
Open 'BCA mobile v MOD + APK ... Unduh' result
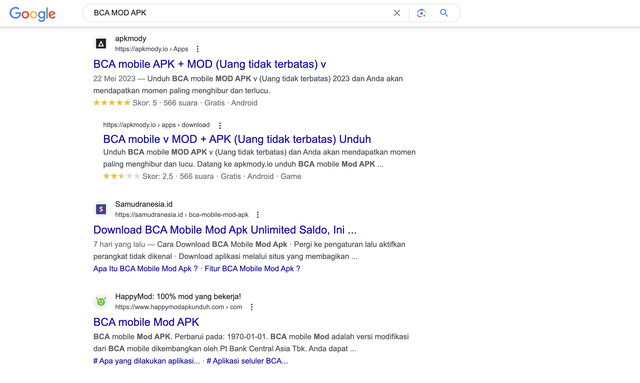point(237,139)
